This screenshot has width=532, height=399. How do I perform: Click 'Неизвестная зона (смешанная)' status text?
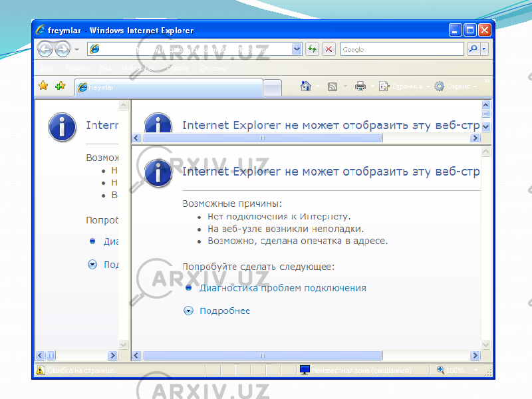tap(361, 370)
